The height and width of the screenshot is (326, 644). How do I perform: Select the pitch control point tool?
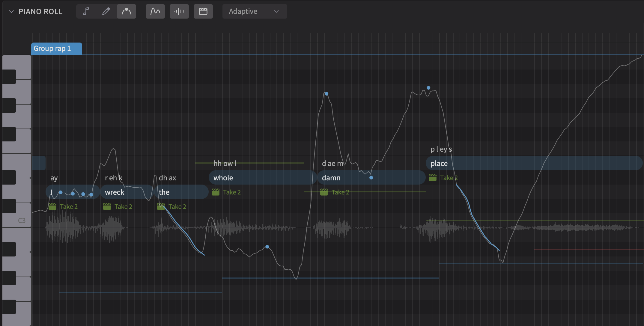pos(126,11)
